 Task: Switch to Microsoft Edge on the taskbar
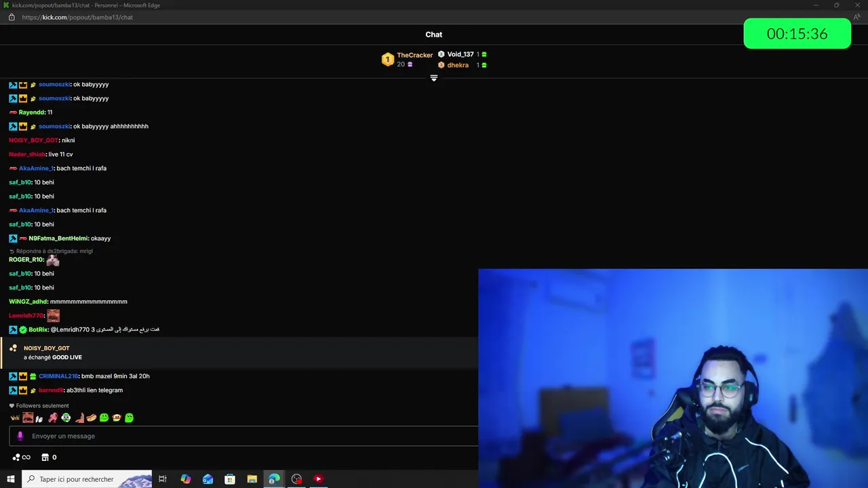pos(274,479)
